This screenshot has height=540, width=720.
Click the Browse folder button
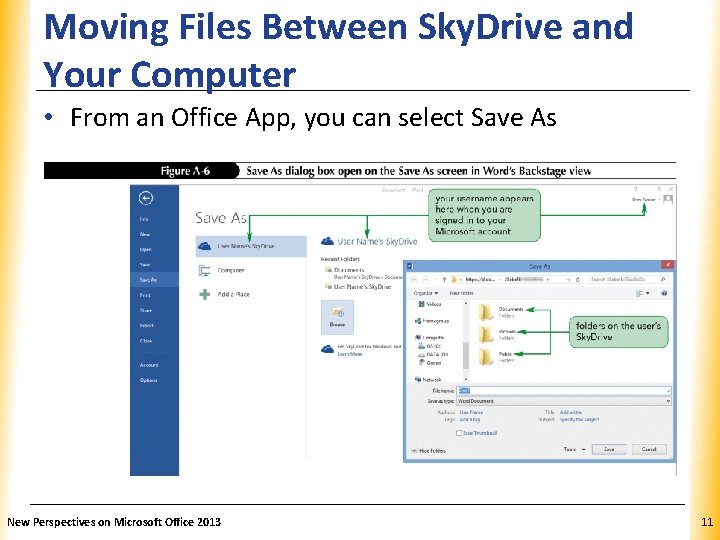click(x=337, y=317)
